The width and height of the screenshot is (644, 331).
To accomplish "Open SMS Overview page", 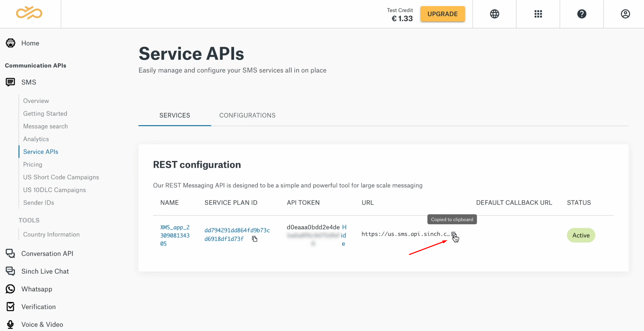I will pyautogui.click(x=36, y=101).
